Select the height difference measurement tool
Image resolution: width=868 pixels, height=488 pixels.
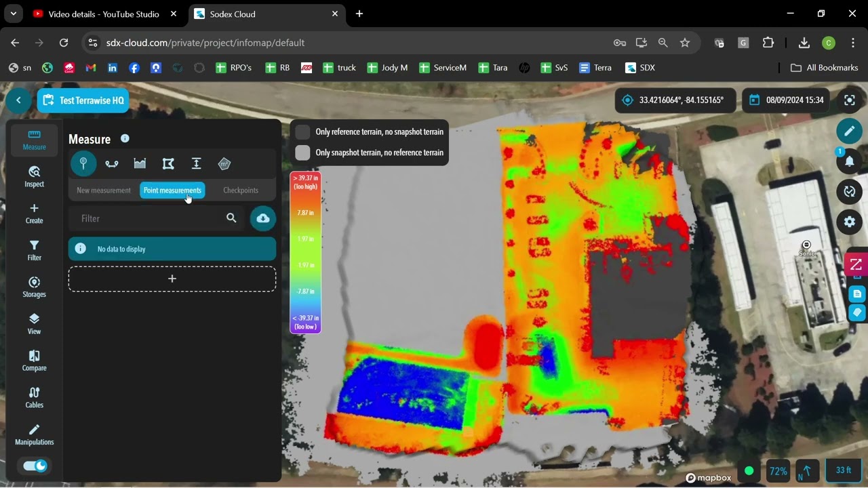coord(196,163)
